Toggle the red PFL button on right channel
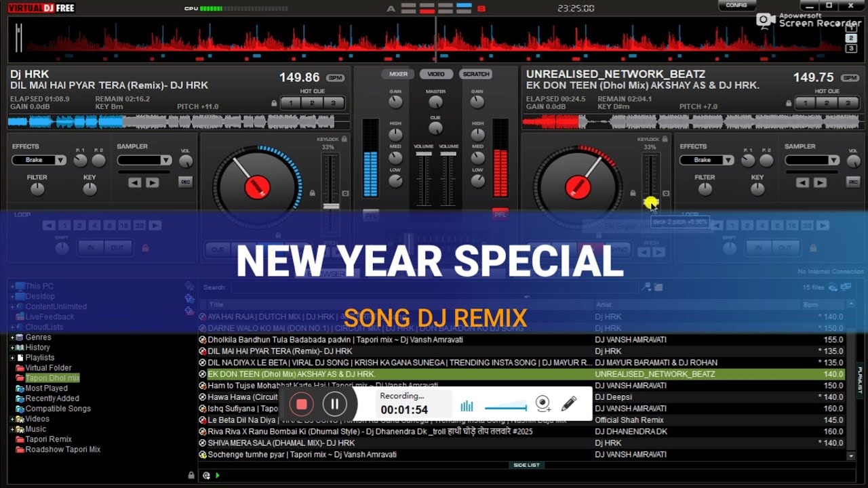 click(x=500, y=213)
